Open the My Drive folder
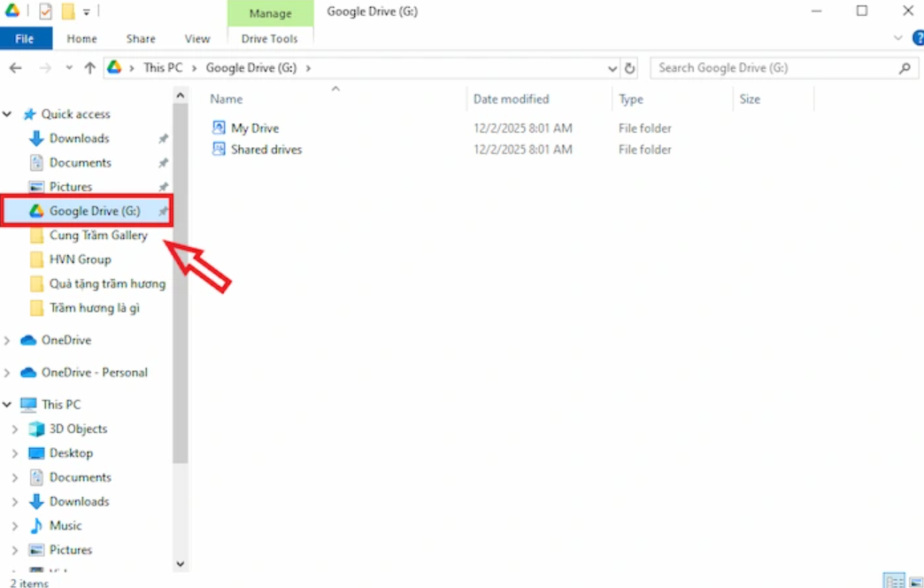Viewport: 924px width, 588px height. pos(254,128)
